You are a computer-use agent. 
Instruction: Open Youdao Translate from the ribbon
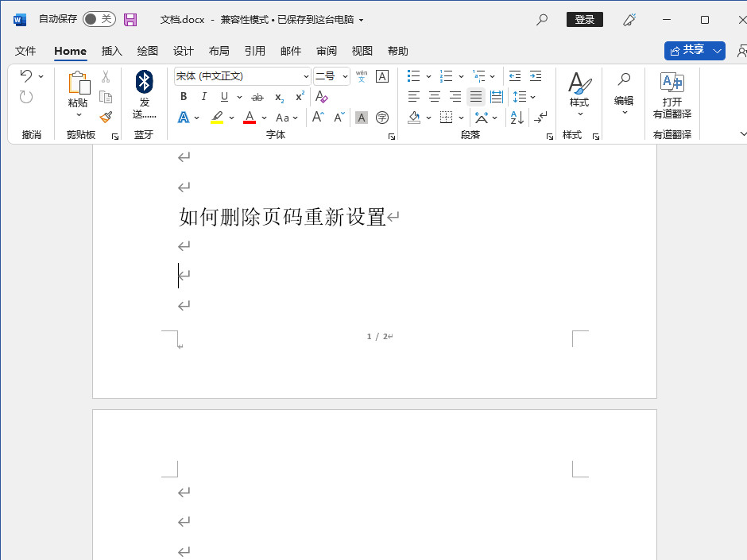click(x=672, y=95)
